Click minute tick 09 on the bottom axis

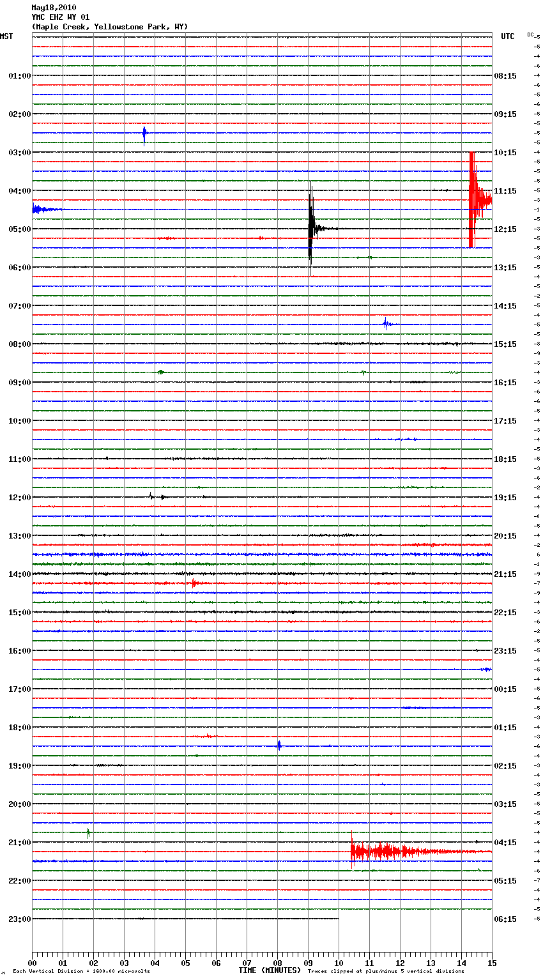308,963
